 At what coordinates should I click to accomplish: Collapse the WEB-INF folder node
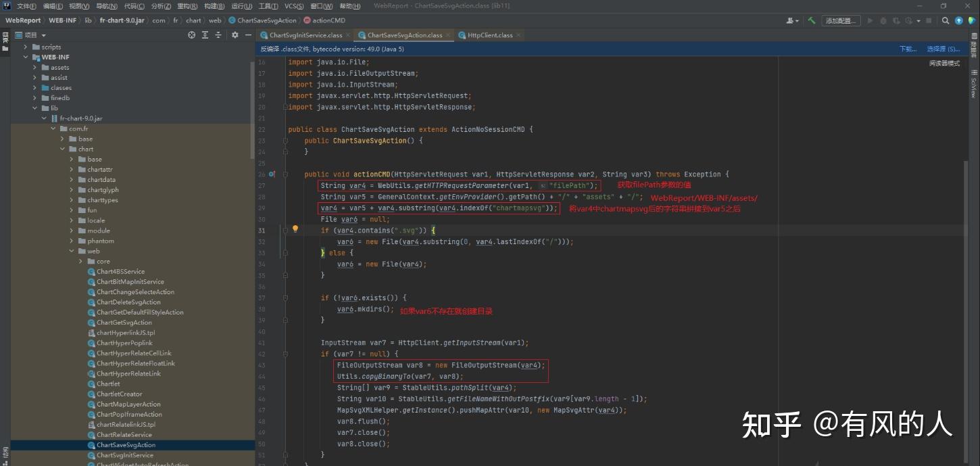[26, 57]
